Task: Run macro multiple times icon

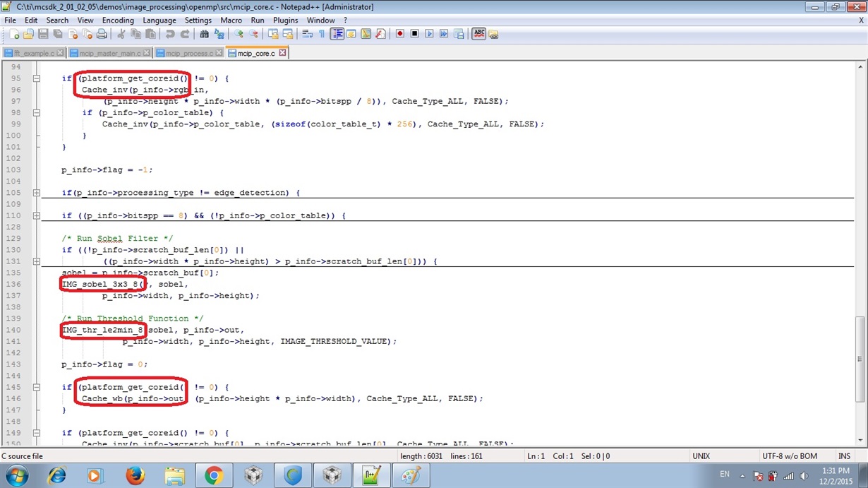Action: [444, 34]
